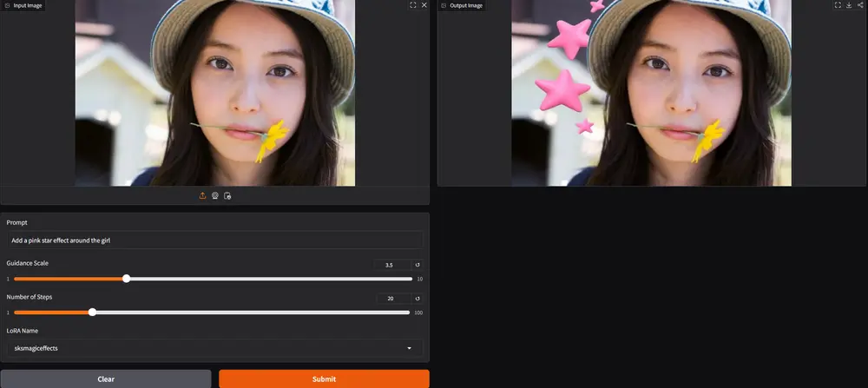Click the Submit button
Image resolution: width=868 pixels, height=388 pixels.
click(324, 379)
